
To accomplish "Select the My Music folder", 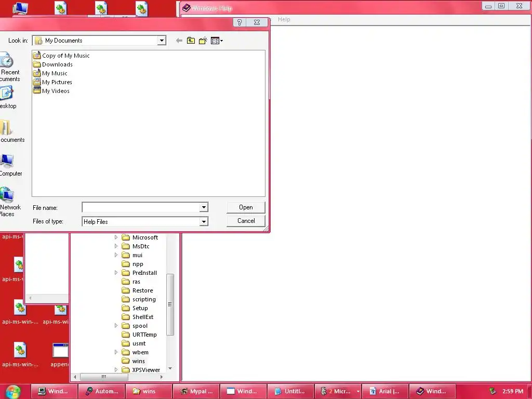I will pyautogui.click(x=50, y=73).
